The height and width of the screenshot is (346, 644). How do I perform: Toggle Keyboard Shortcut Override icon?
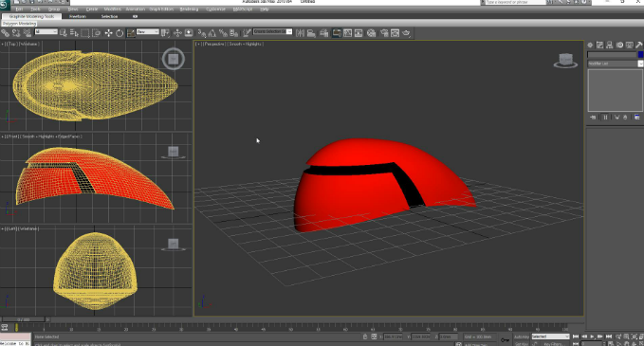pyautogui.click(x=189, y=33)
